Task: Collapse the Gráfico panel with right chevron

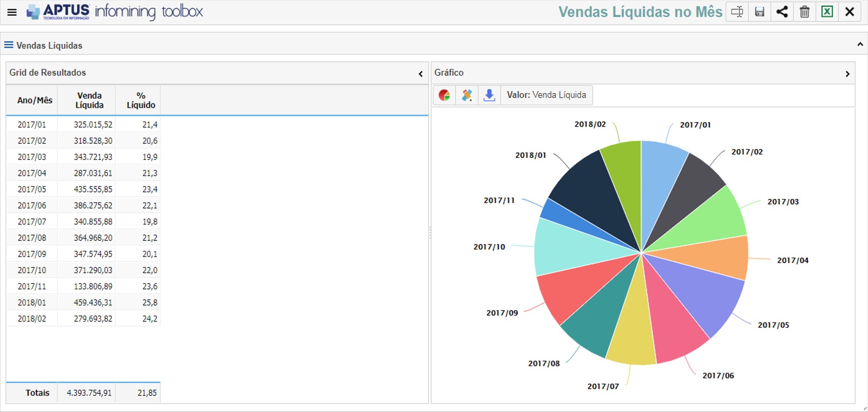Action: [x=847, y=74]
